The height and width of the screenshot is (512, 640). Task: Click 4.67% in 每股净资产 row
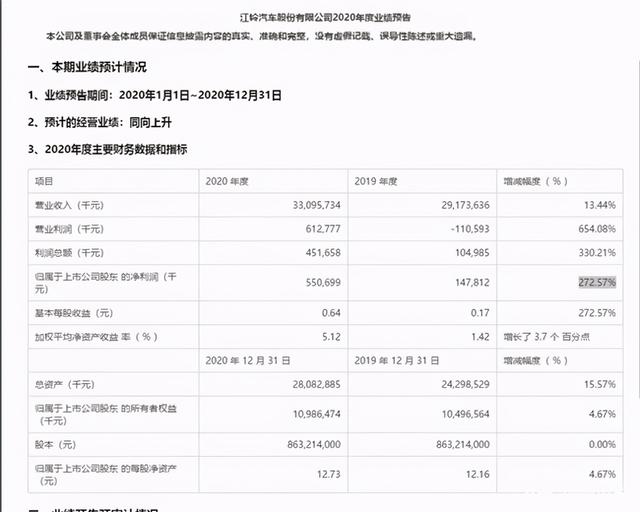coord(602,474)
